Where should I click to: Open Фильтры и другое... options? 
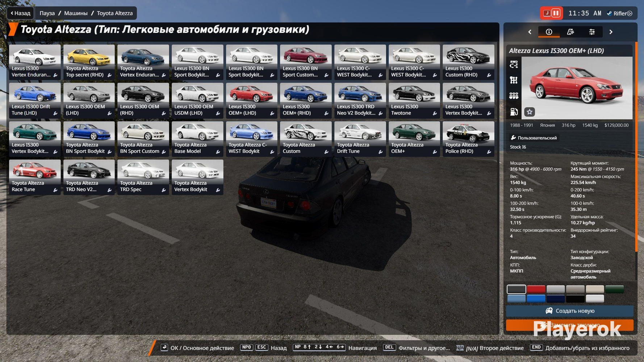coord(424,348)
